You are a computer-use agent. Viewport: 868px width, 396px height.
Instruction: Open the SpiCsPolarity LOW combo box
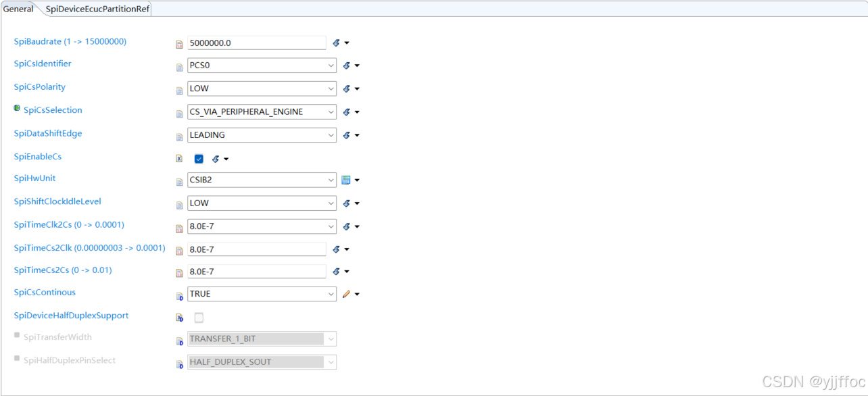tap(262, 89)
